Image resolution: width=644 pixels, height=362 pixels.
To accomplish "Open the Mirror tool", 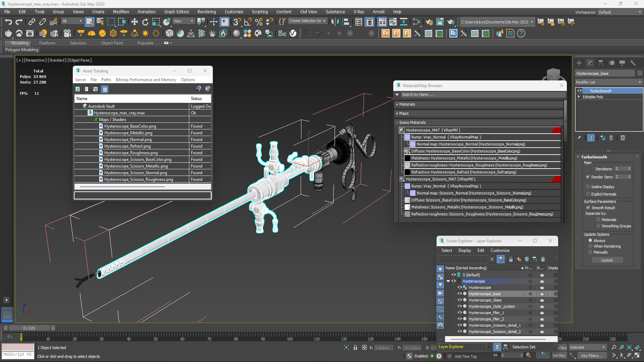I will pos(335,22).
